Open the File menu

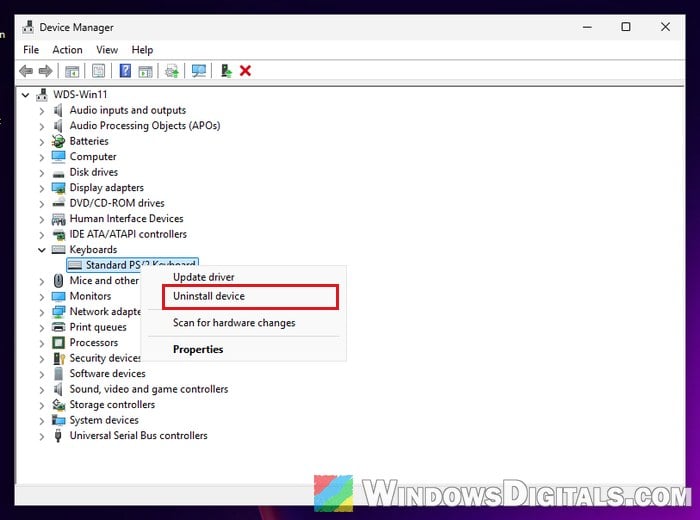click(31, 50)
